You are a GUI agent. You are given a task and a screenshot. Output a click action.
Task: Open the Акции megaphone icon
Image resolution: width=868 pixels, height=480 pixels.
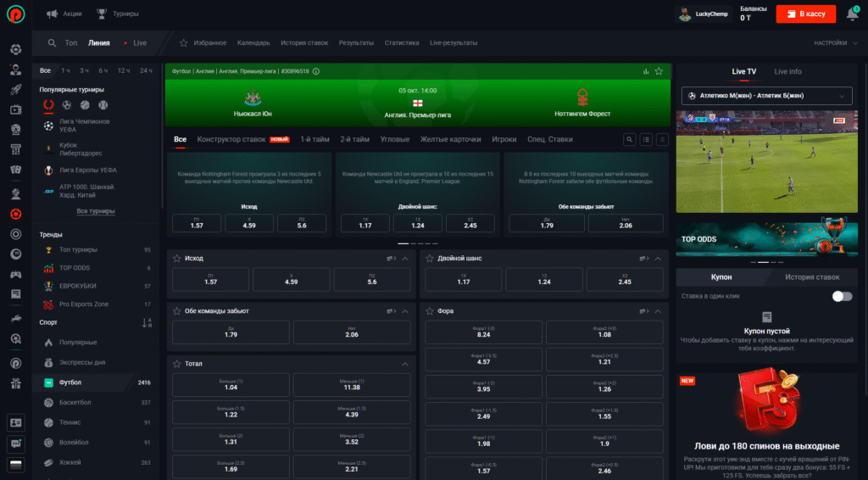(x=52, y=14)
